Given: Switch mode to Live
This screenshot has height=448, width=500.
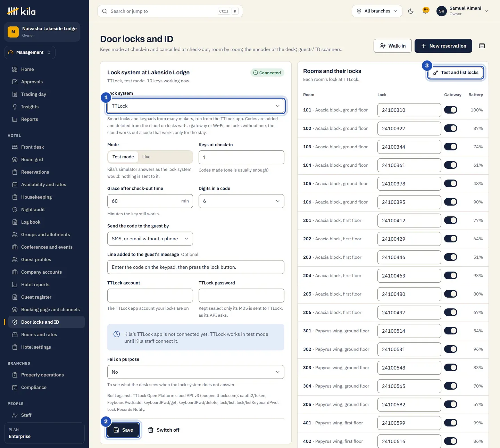Looking at the screenshot, I should click(147, 157).
